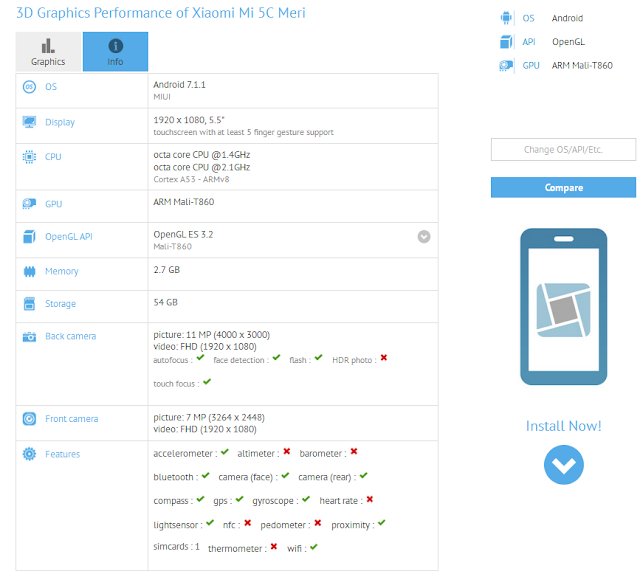Click the CPU chip icon
The width and height of the screenshot is (640, 574).
pos(29,157)
